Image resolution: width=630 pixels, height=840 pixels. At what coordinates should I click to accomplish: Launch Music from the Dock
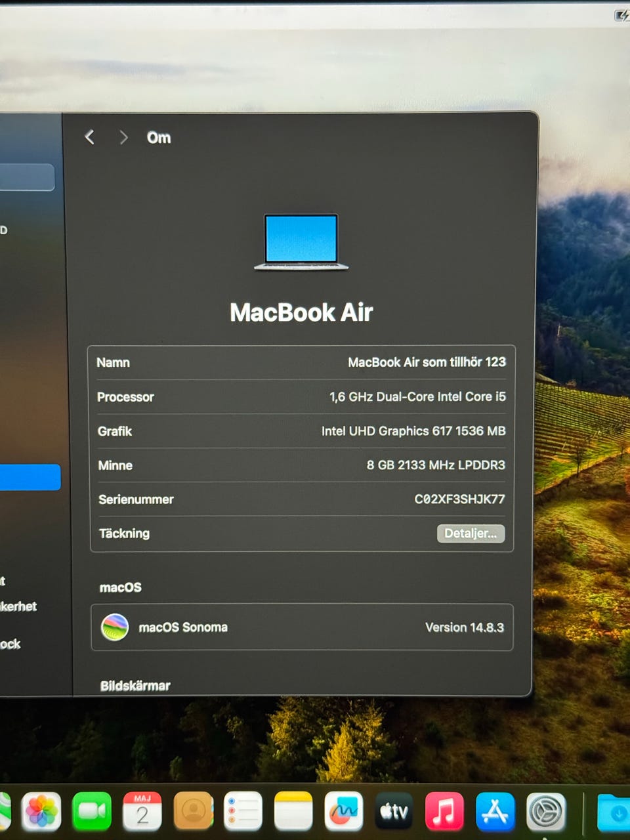[x=444, y=812]
